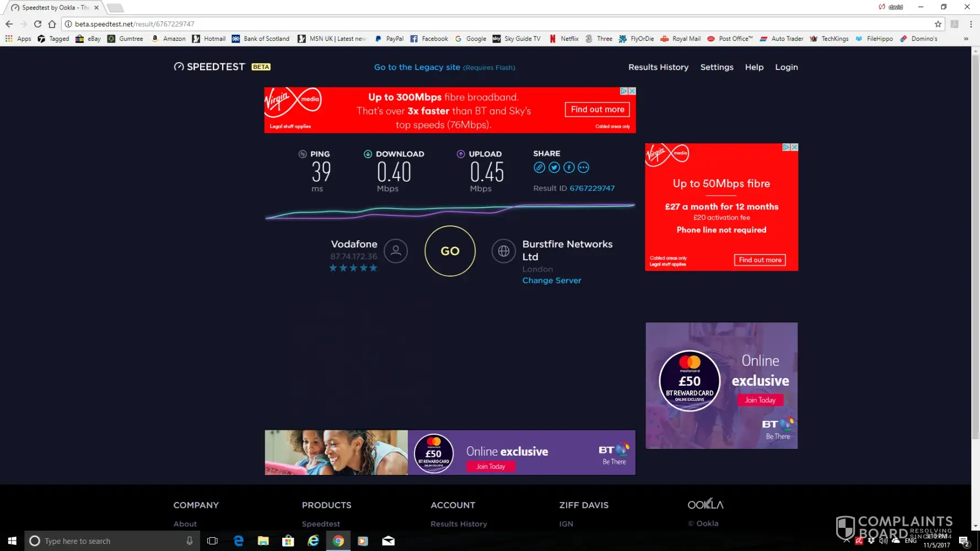The image size is (980, 551).
Task: Bookmark page with star icon
Action: (x=938, y=24)
